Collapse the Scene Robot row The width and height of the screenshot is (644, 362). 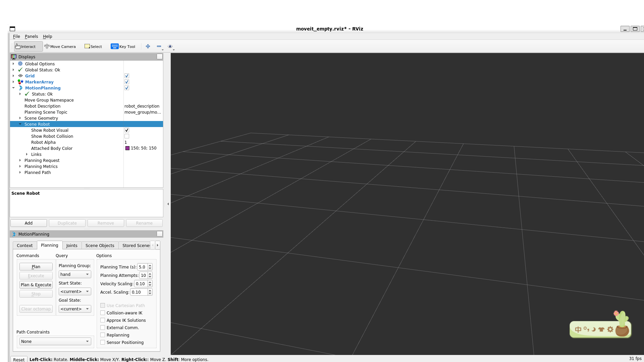click(20, 124)
